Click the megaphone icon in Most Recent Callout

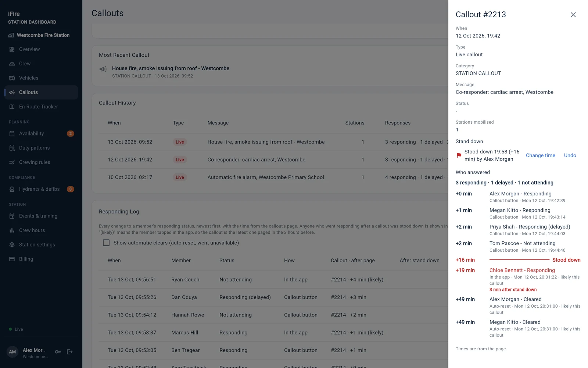103,69
